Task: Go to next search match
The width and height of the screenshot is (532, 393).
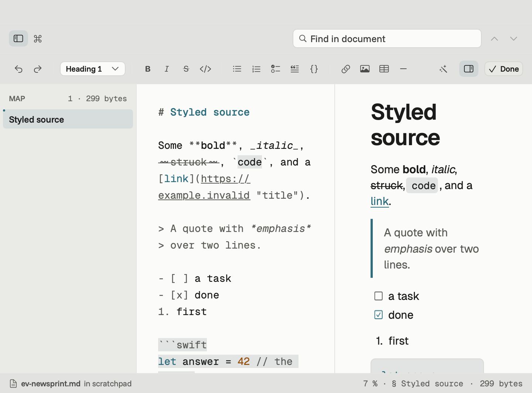Action: (x=514, y=38)
